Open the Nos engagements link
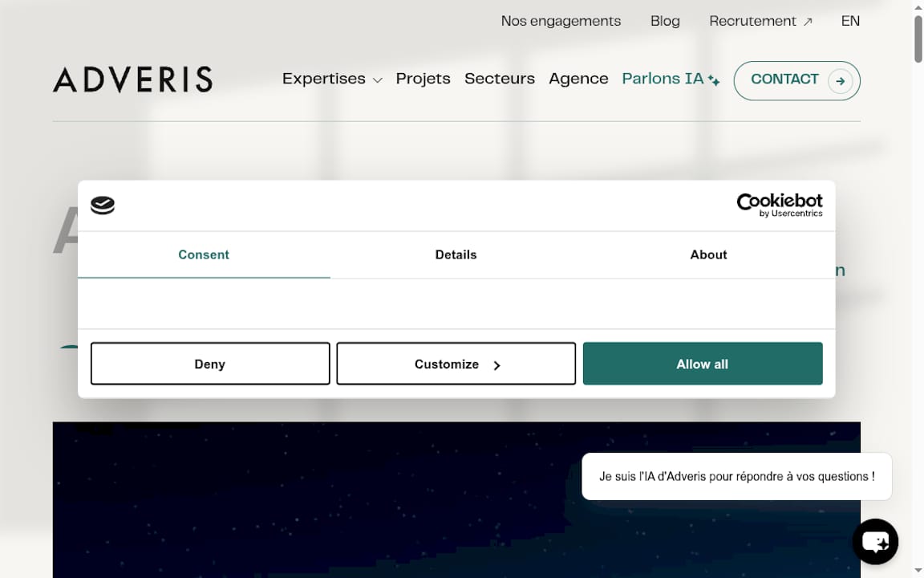This screenshot has width=924, height=578. click(x=561, y=21)
